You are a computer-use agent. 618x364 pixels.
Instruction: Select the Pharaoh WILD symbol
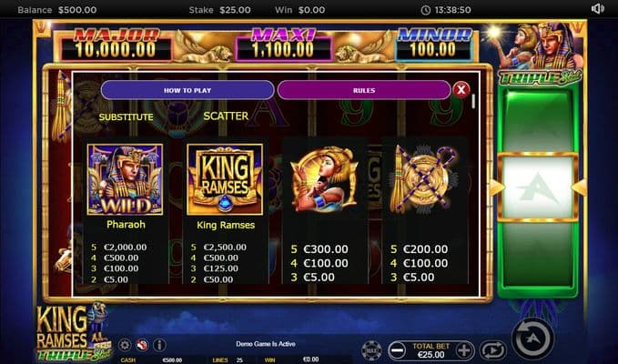click(x=125, y=179)
